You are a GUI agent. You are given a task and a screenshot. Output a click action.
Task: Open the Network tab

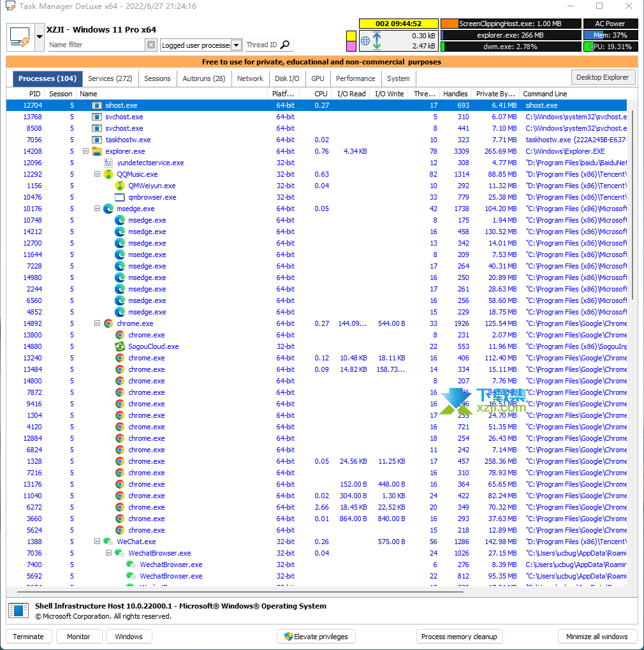[x=251, y=78]
